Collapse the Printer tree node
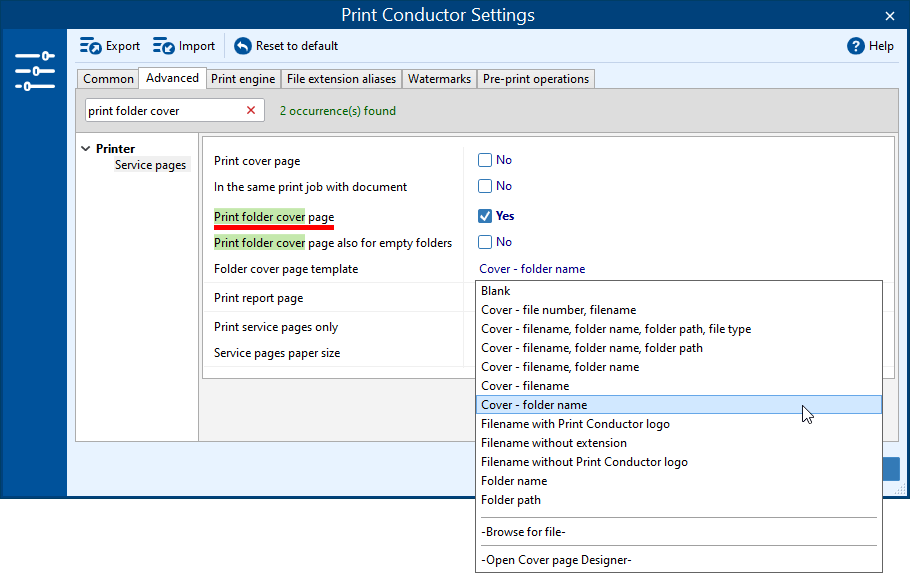 [86, 149]
